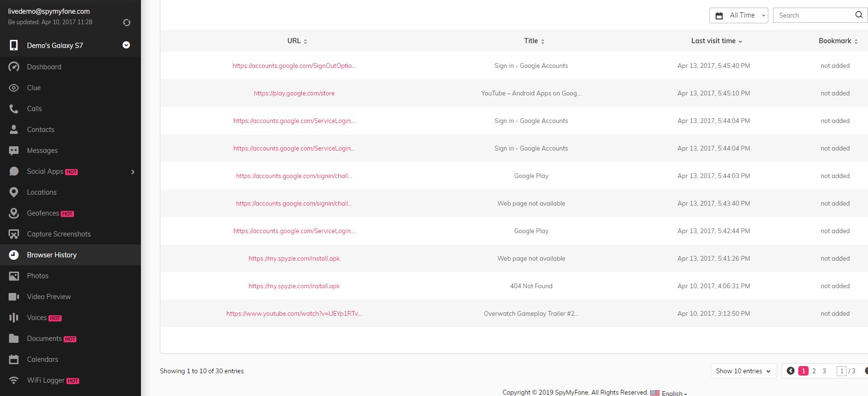Open the 5:42:44 PM ServiceLogin link
This screenshot has height=396, width=868.
tap(294, 231)
